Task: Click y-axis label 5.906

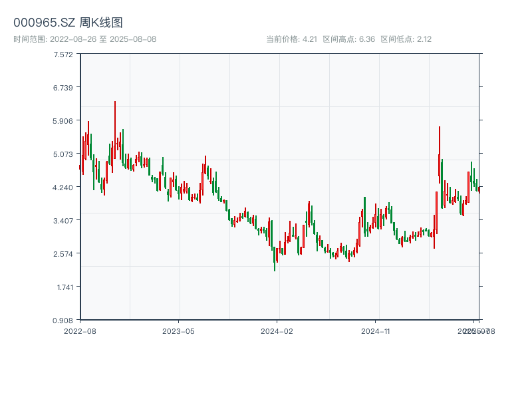Action: (63, 121)
